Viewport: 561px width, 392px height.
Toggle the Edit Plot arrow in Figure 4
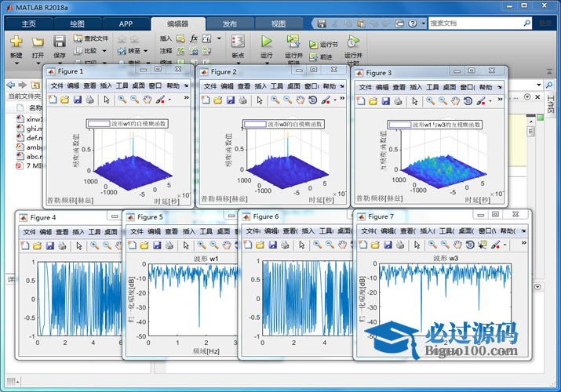click(x=78, y=246)
